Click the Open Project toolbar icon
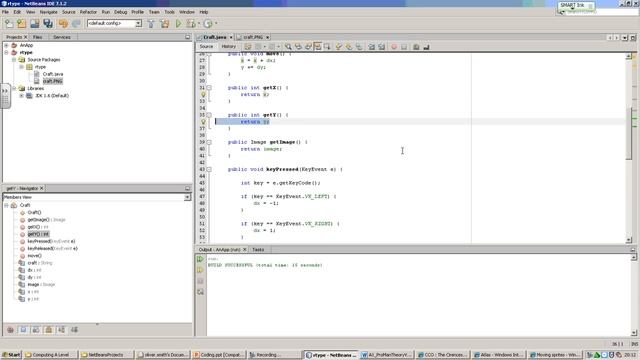 (x=35, y=24)
